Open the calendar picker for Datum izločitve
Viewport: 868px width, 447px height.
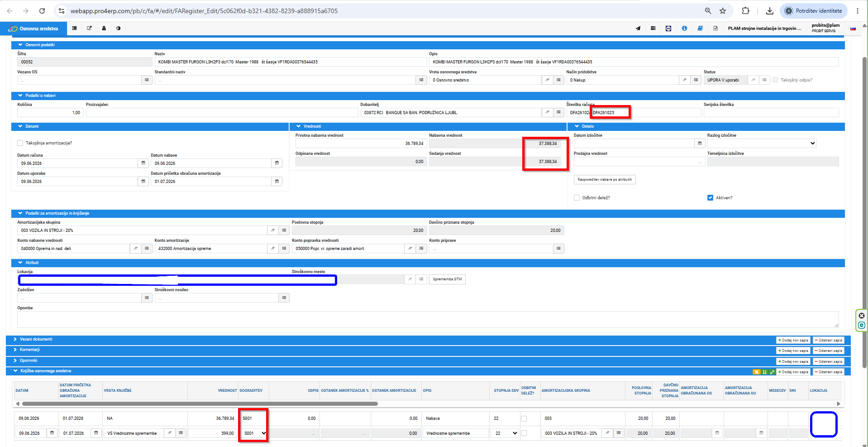pyautogui.click(x=700, y=143)
